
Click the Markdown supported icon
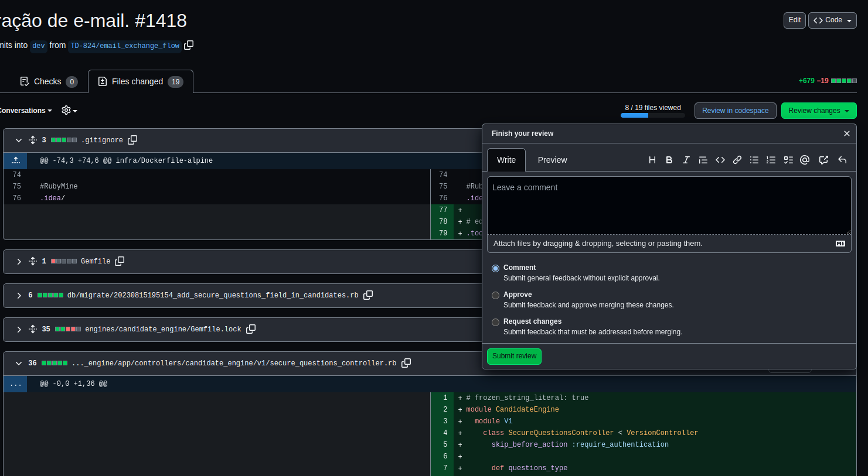tap(840, 244)
